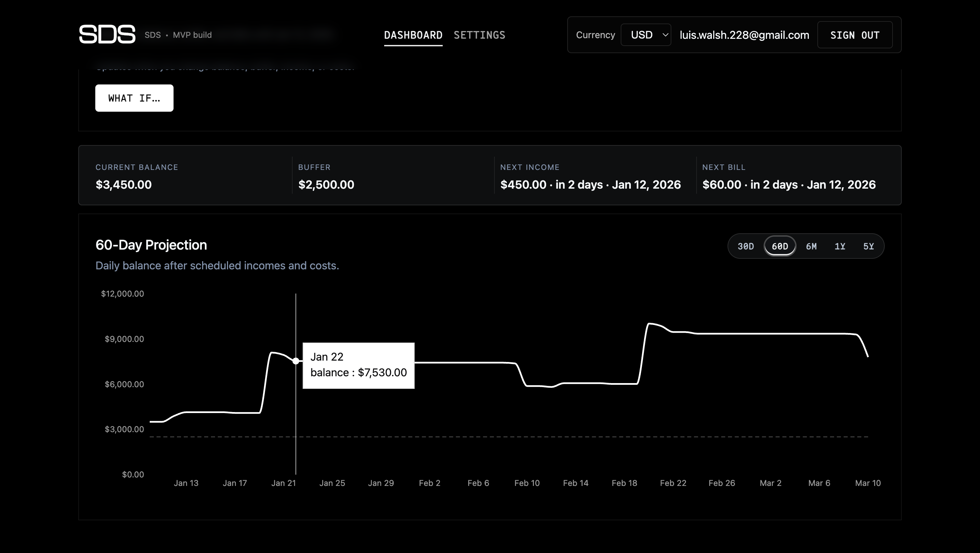Click the $3,000.00 y-axis label
This screenshot has width=980, height=553.
124,429
